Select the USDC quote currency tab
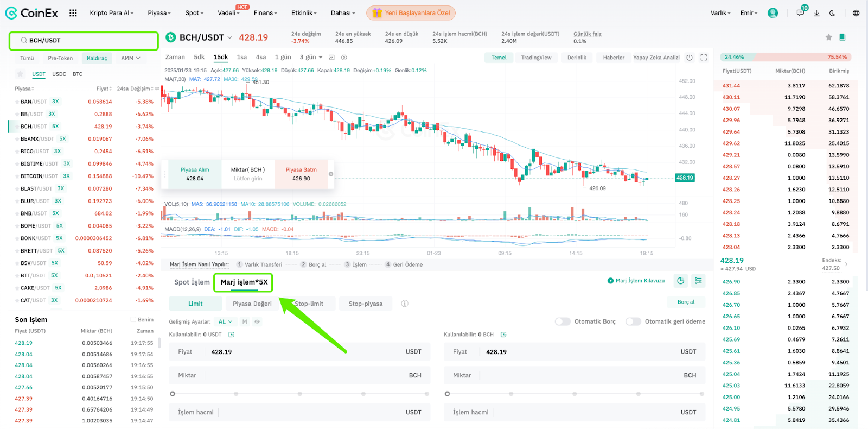The width and height of the screenshot is (868, 429). point(59,74)
